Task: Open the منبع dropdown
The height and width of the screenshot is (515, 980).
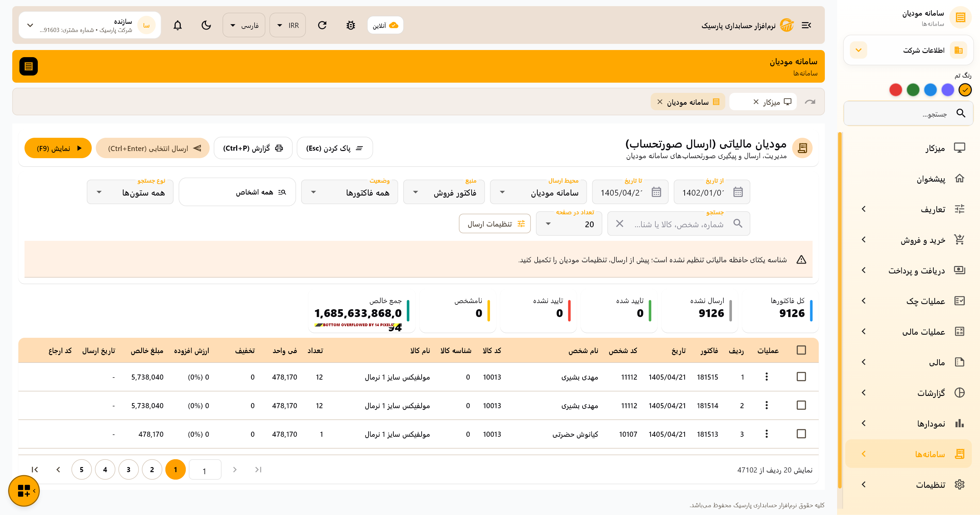Action: [x=444, y=192]
